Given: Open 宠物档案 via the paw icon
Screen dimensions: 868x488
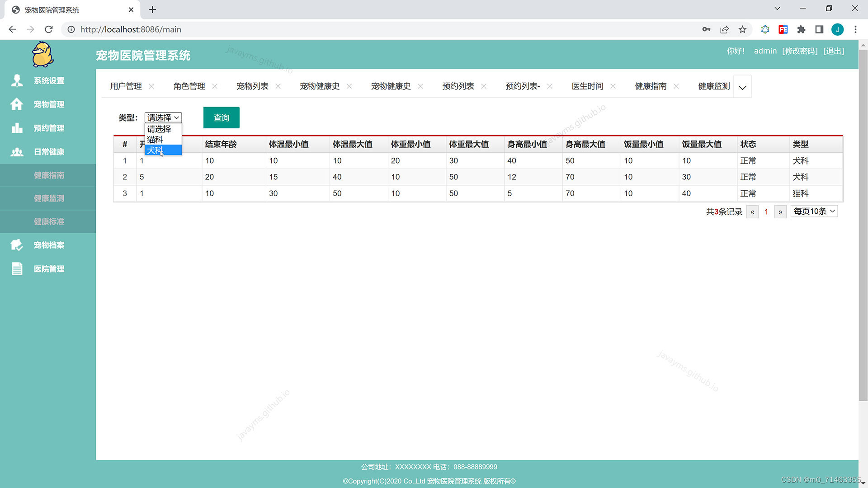Looking at the screenshot, I should pyautogui.click(x=17, y=245).
